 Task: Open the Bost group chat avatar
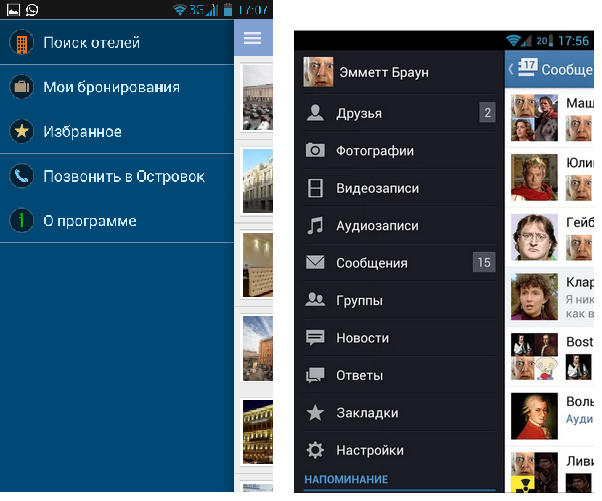(534, 356)
